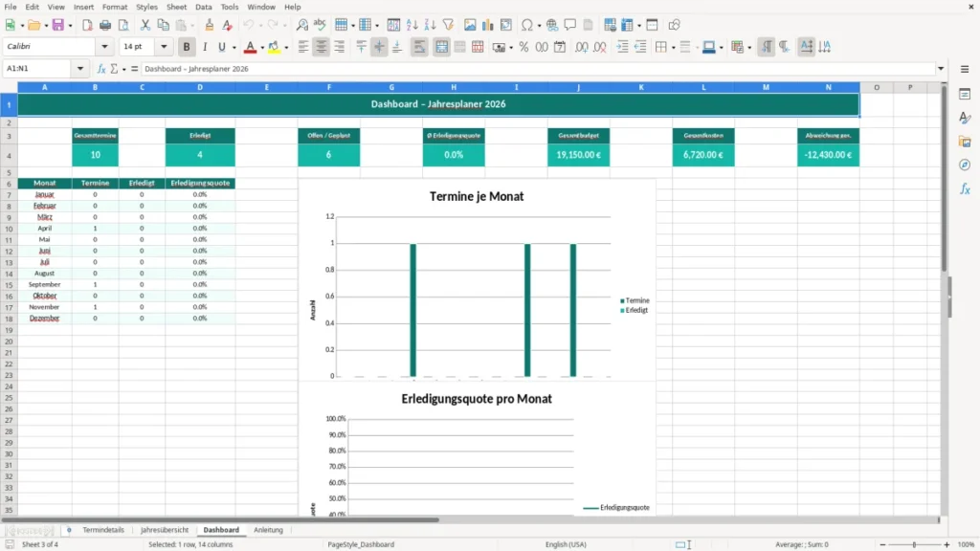Toggle Merge and Center Cells
980x551 pixels.
click(x=441, y=47)
